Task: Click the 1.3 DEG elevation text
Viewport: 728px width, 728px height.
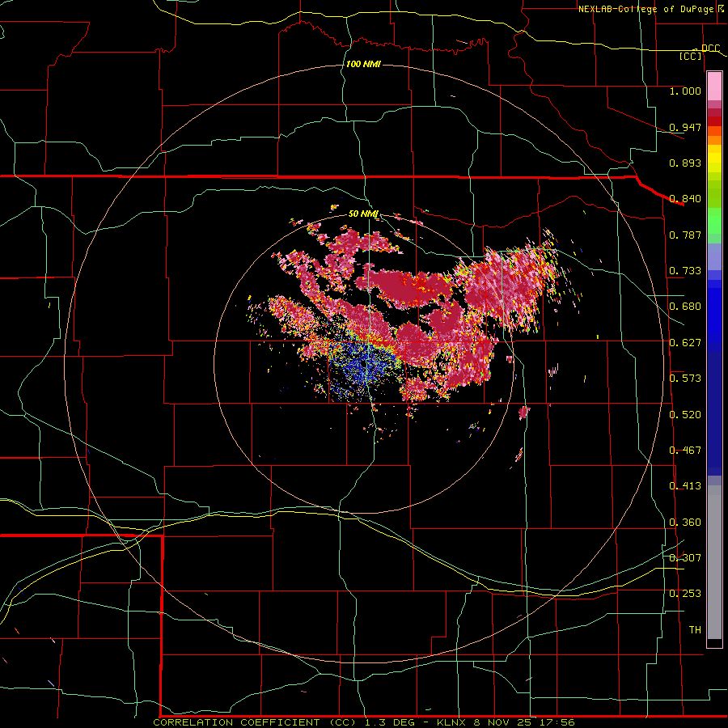Action: pos(391,722)
